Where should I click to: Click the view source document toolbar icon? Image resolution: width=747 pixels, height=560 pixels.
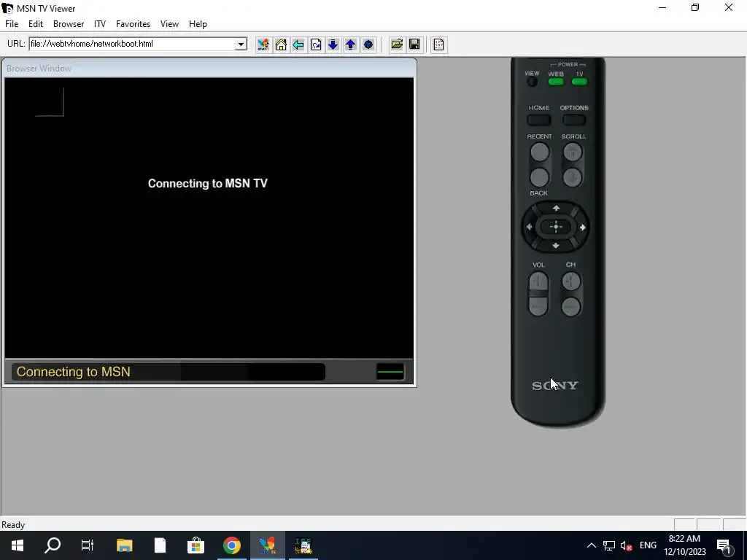coord(438,44)
